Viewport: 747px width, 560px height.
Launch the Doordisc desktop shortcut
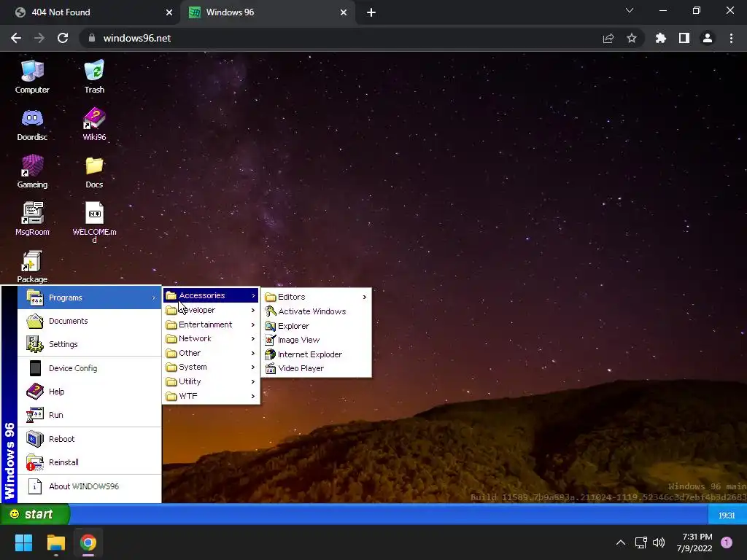[32, 124]
